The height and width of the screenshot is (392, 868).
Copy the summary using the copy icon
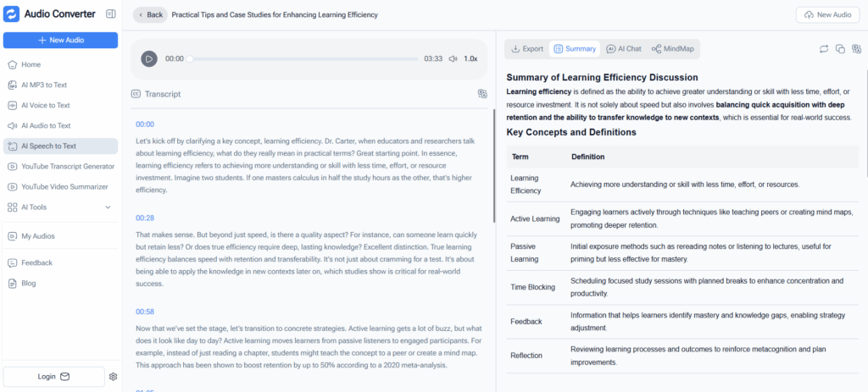pos(840,49)
